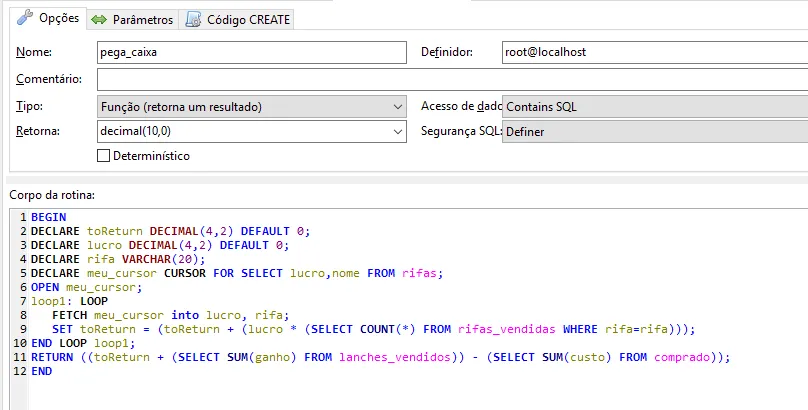The height and width of the screenshot is (410, 808).
Task: Click line number 12 in the gutter
Action: pyautogui.click(x=20, y=370)
